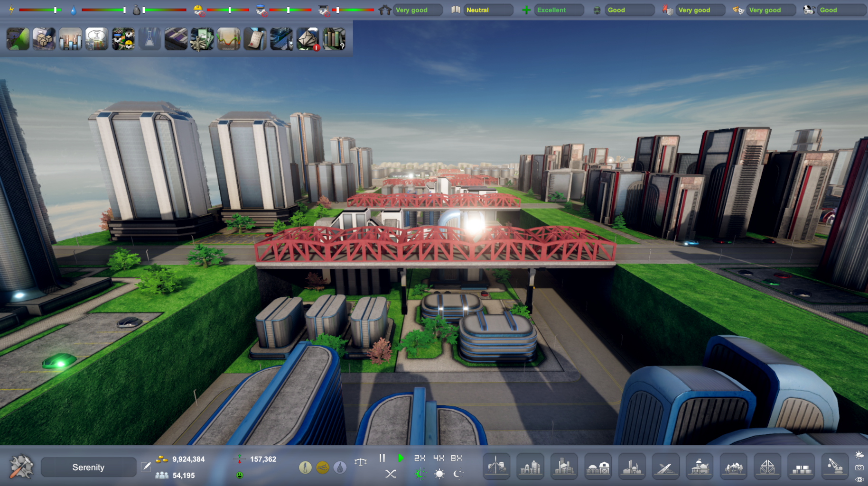Click the garbage capacity gauge bar
This screenshot has width=868, height=486.
tap(164, 9)
